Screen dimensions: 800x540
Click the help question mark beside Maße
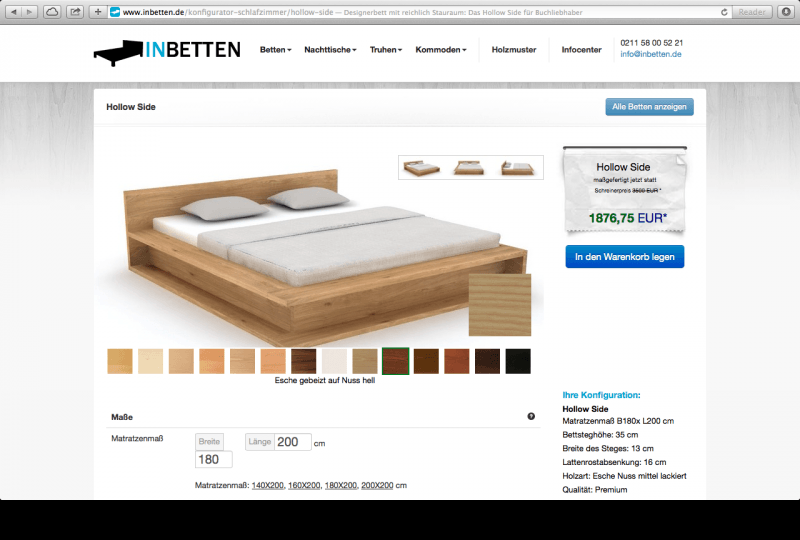[x=531, y=416]
